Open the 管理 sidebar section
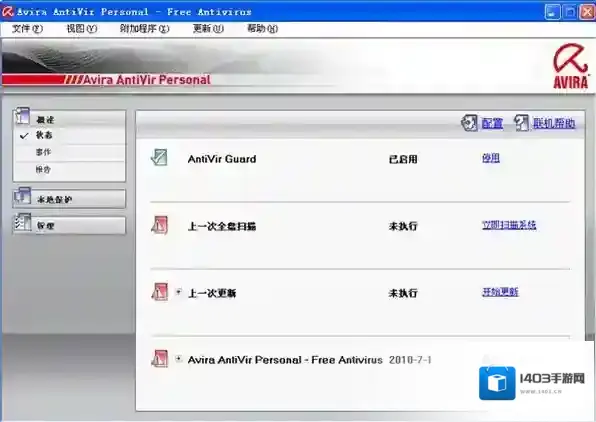The width and height of the screenshot is (596, 422). (69, 225)
